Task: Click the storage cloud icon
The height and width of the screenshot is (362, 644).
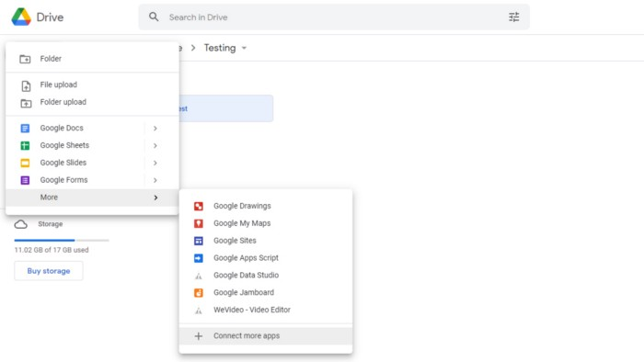Action: (x=21, y=224)
